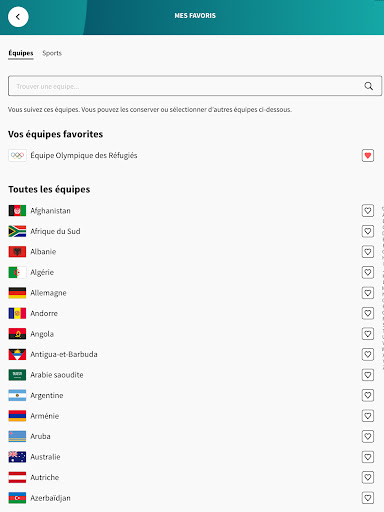The image size is (384, 512).
Task: Unfavorite Équipe Olympique des Réfugiés heart
Action: point(368,155)
